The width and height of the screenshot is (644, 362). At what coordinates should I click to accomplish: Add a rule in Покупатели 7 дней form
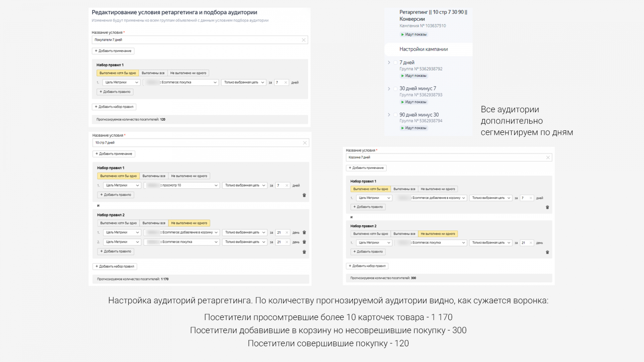115,92
